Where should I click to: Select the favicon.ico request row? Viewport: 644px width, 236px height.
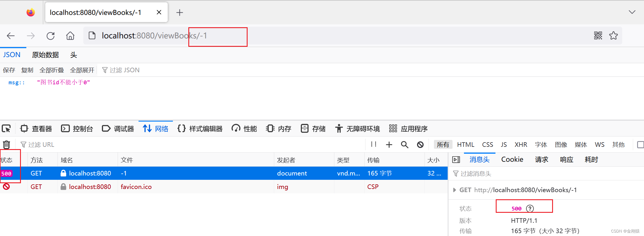click(224, 187)
